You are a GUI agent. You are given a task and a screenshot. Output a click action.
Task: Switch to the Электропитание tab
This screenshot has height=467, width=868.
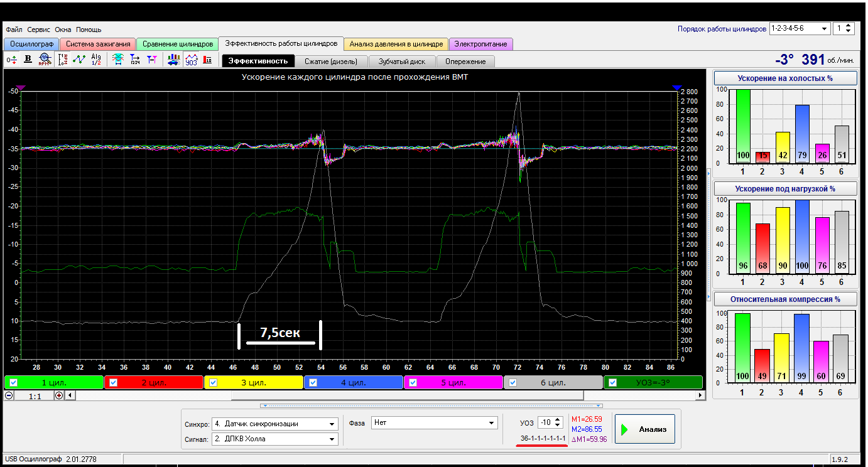481,44
